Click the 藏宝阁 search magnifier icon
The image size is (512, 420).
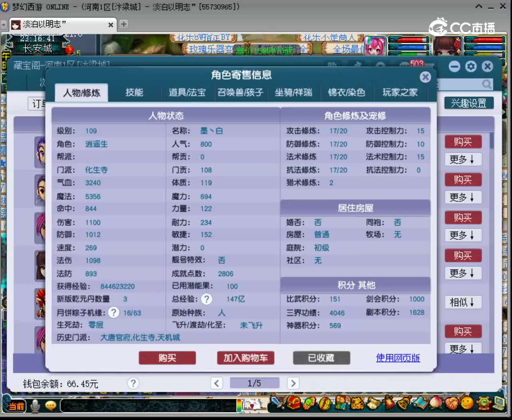(486, 84)
